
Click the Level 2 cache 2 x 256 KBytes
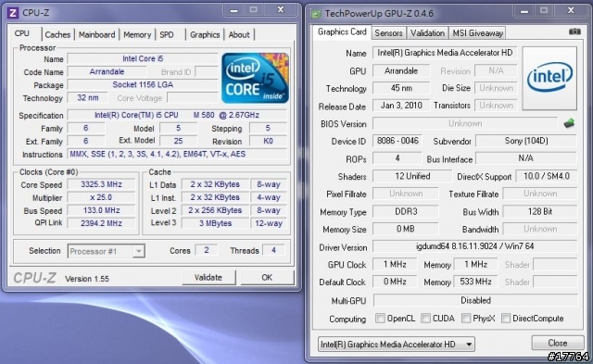[x=215, y=210]
